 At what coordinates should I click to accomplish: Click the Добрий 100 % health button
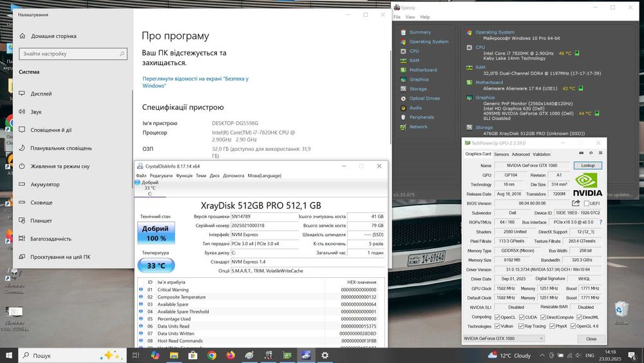pos(156,233)
